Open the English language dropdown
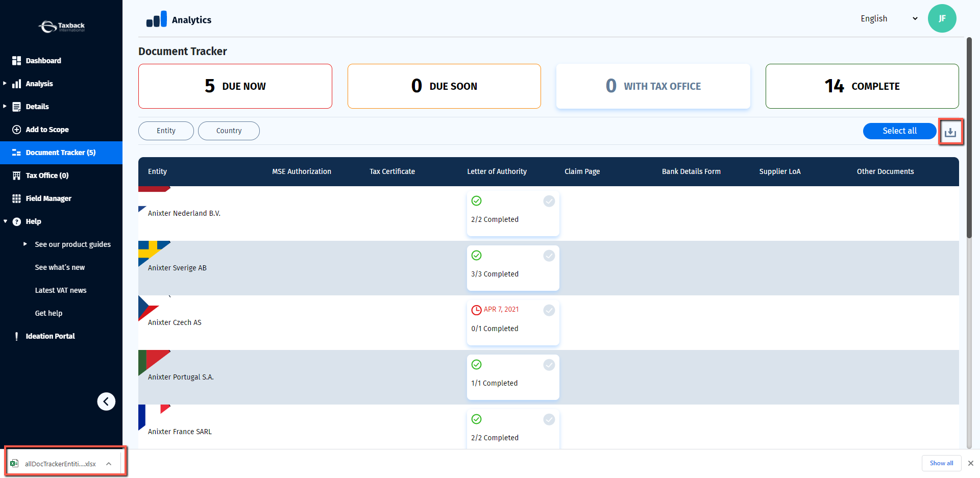The height and width of the screenshot is (478, 980). coord(889,18)
